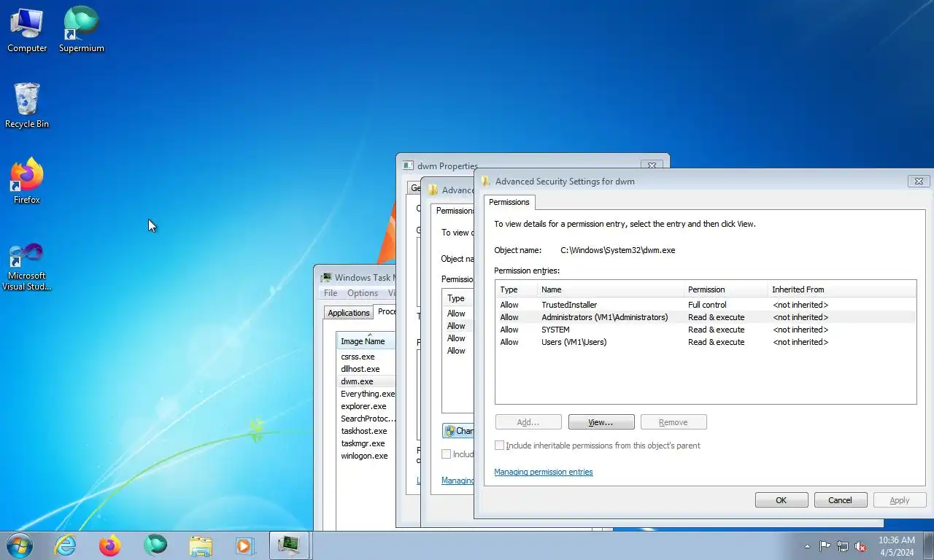The height and width of the screenshot is (560, 934).
Task: Select Everything.exe in Task Manager
Action: (366, 394)
